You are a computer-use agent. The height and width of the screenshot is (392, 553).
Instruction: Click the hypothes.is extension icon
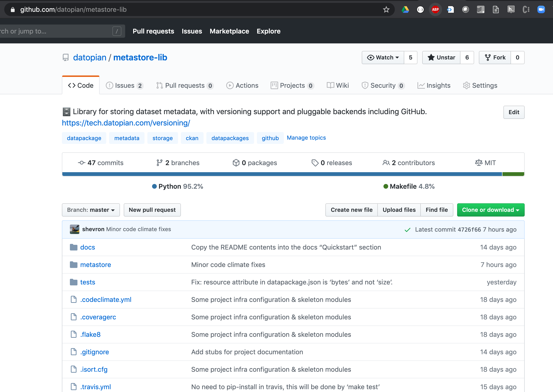(511, 10)
